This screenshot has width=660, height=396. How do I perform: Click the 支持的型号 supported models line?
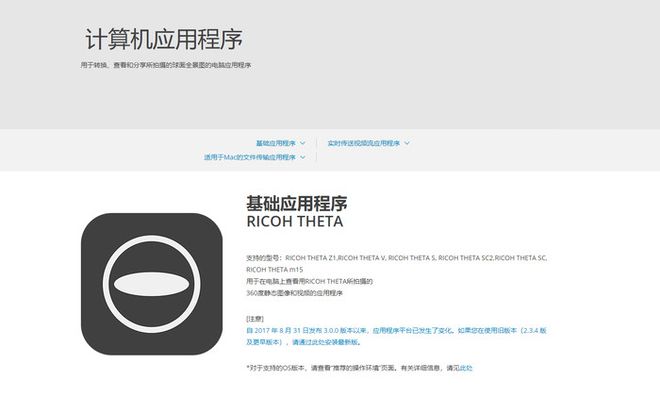click(397, 258)
